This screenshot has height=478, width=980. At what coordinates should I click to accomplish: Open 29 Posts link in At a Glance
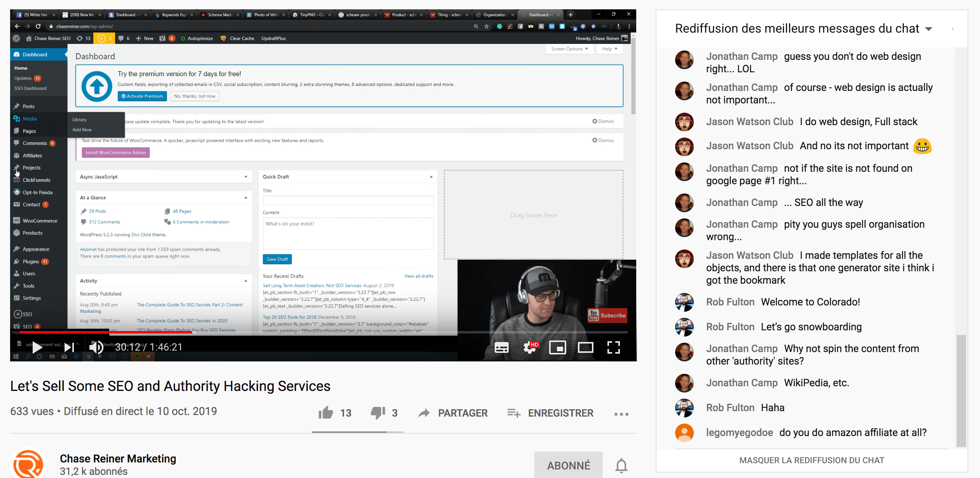pos(97,211)
